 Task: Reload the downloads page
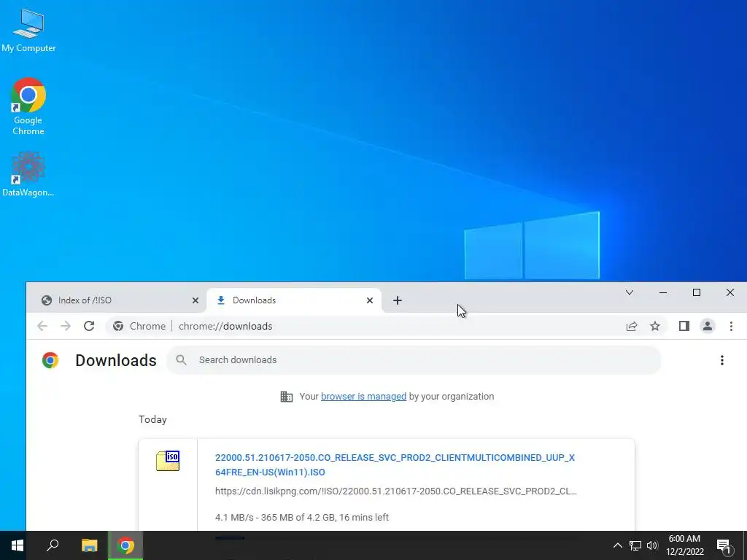[89, 326]
